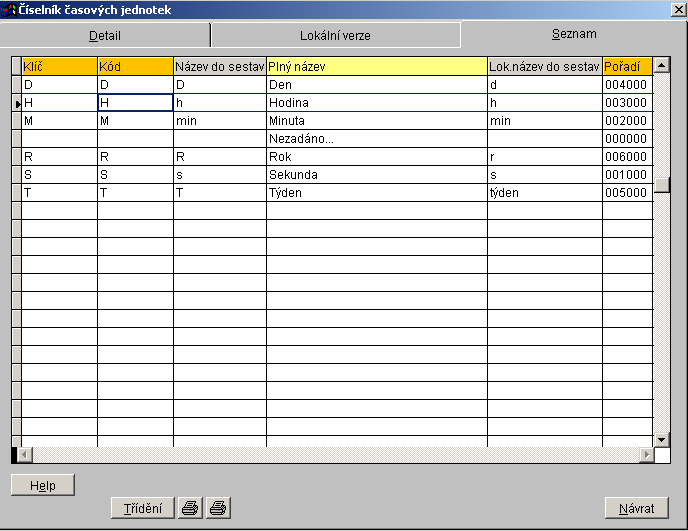Click the application icon in title bar
The width and height of the screenshot is (688, 531).
tap(9, 10)
